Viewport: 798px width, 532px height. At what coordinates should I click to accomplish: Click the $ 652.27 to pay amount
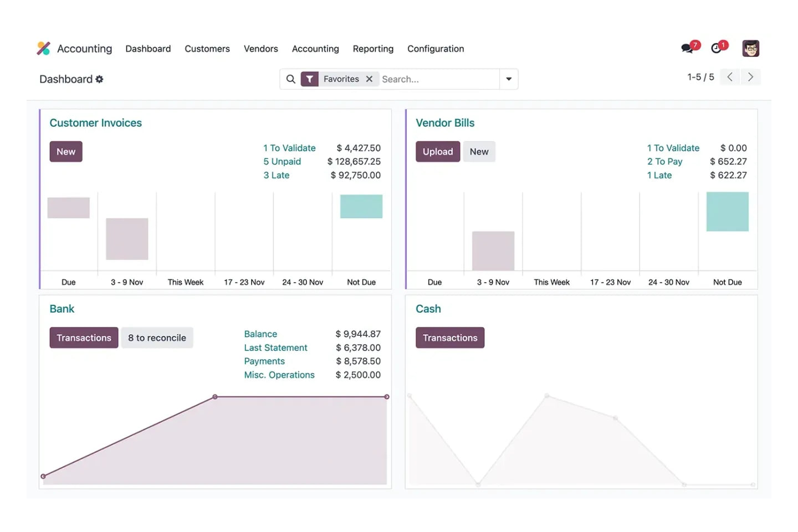coord(728,161)
